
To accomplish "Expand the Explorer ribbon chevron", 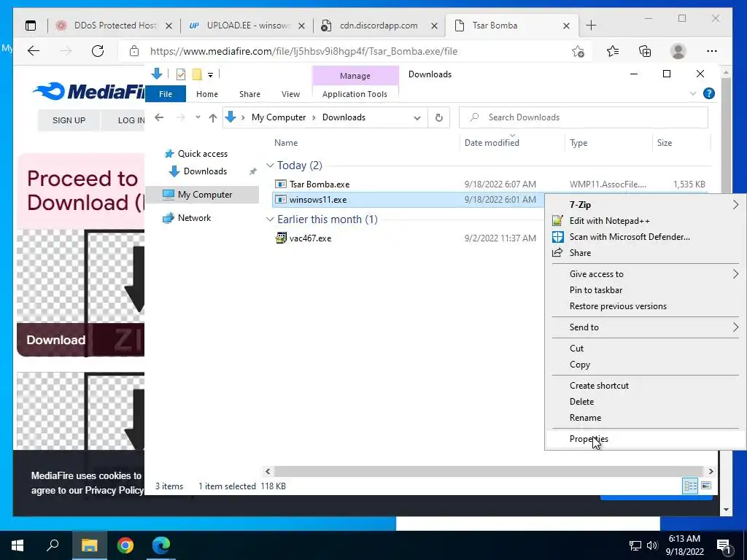I will pos(693,94).
